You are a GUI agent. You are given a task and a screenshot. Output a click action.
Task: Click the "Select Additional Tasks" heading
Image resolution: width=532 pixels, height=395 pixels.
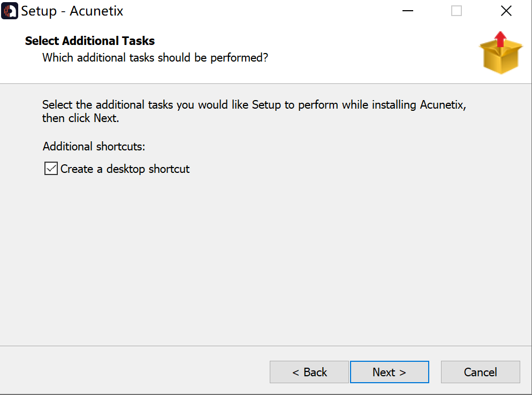[x=90, y=41]
